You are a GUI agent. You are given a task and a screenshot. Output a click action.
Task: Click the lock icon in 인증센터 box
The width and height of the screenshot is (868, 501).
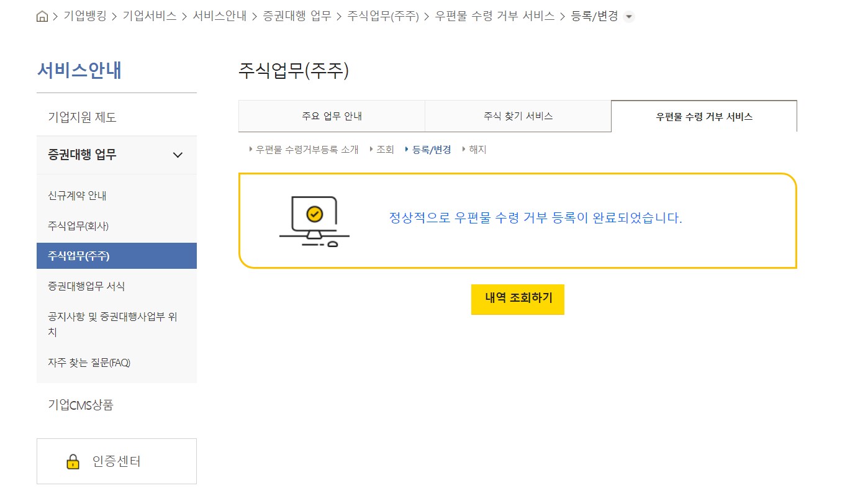[x=73, y=462]
